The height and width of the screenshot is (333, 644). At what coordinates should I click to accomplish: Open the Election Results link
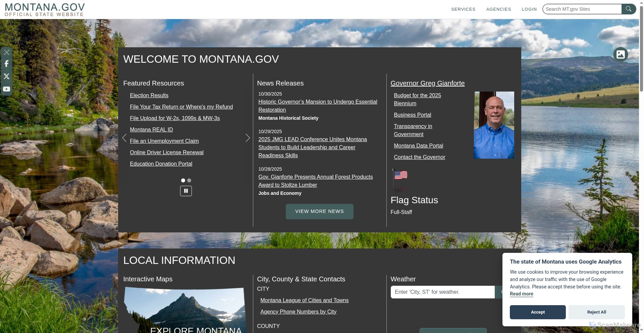tap(149, 95)
